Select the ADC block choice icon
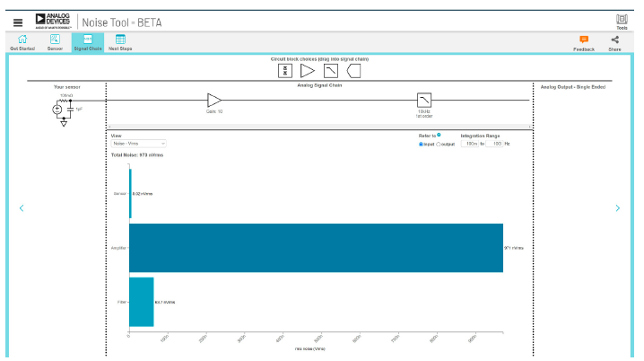The image size is (644, 361). coord(353,70)
